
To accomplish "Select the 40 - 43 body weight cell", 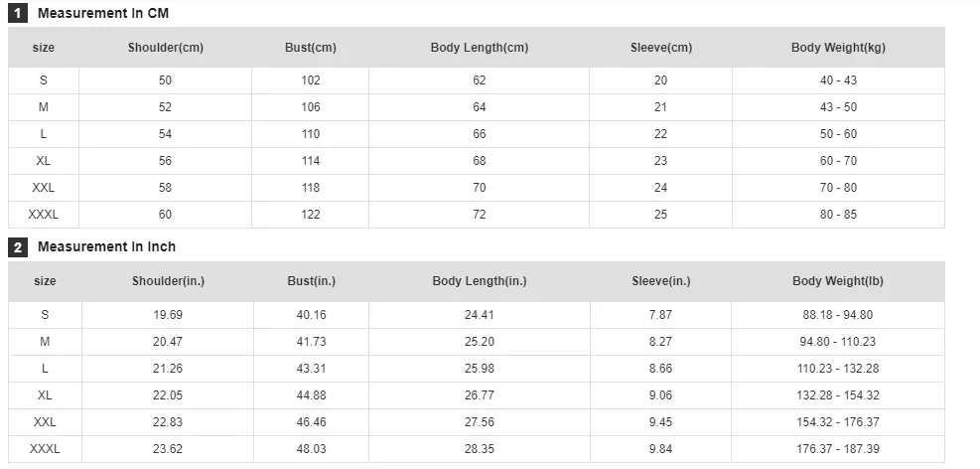I will tap(838, 80).
